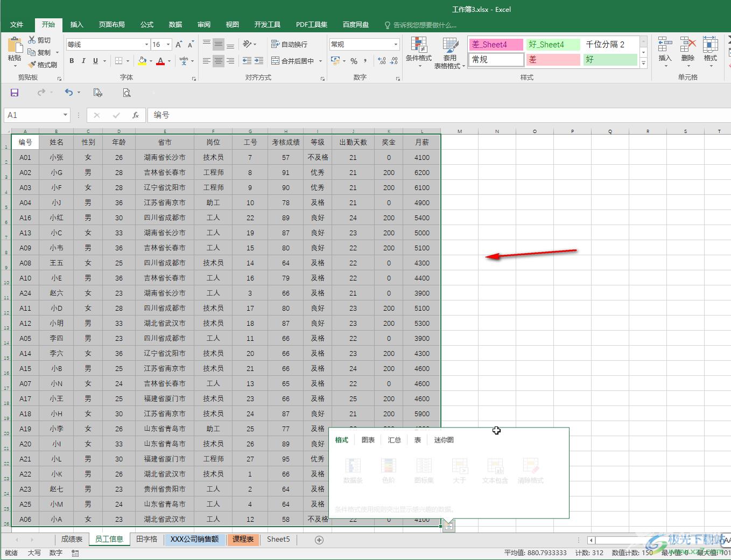731x560 pixels.
Task: Open the 成绩表 sheet tab
Action: 72,540
